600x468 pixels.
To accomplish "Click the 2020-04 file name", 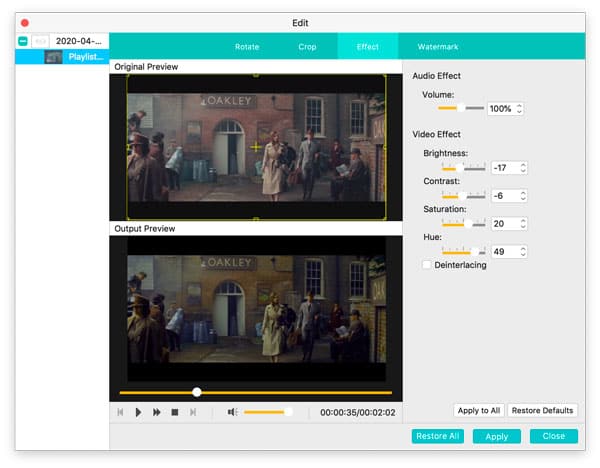I will click(x=79, y=41).
